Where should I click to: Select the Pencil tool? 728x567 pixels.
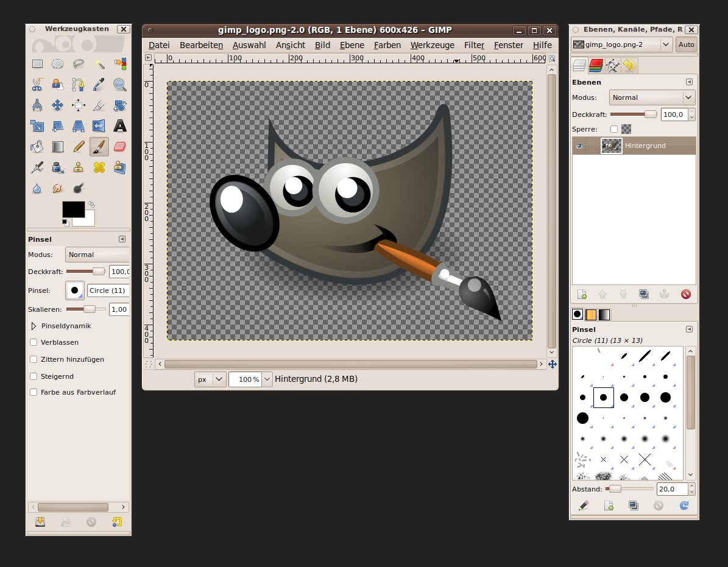79,147
